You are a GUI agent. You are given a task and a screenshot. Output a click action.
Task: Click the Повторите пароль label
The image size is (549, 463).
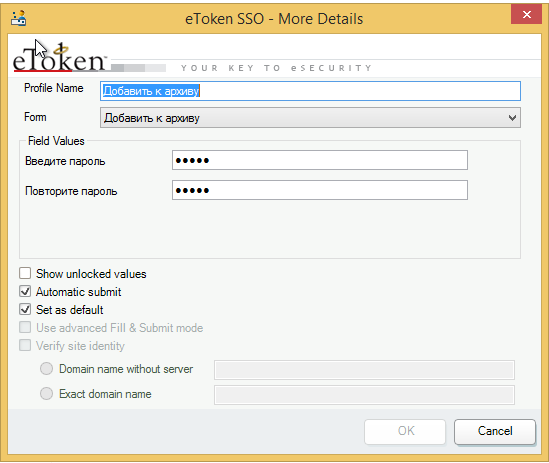71,191
